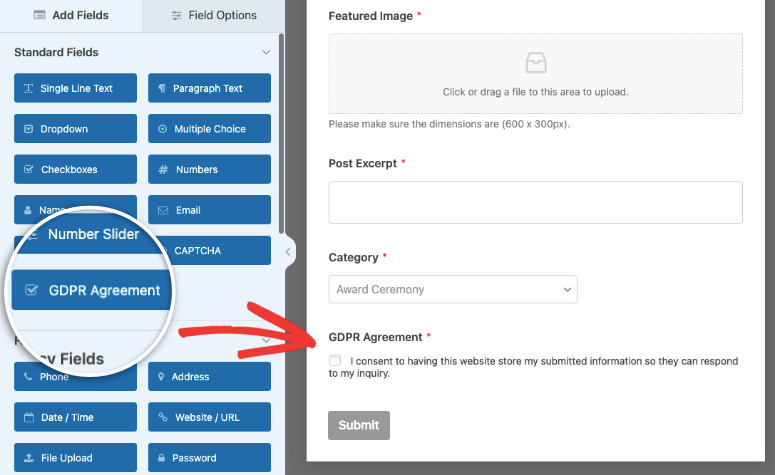Select the Category field label

353,258
